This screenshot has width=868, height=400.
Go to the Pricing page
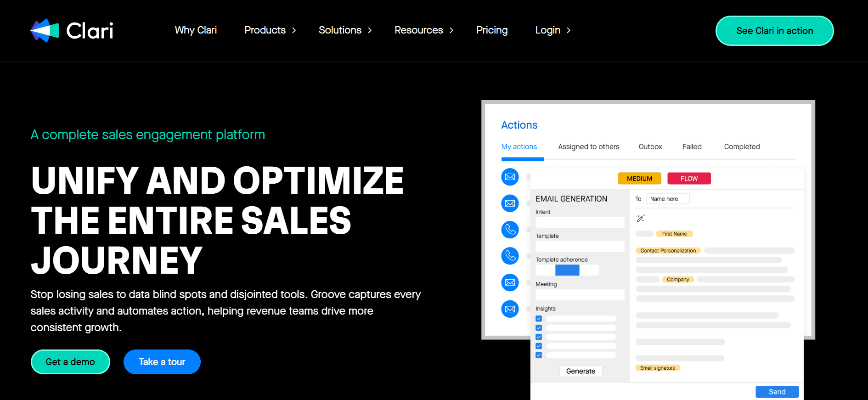coord(492,30)
